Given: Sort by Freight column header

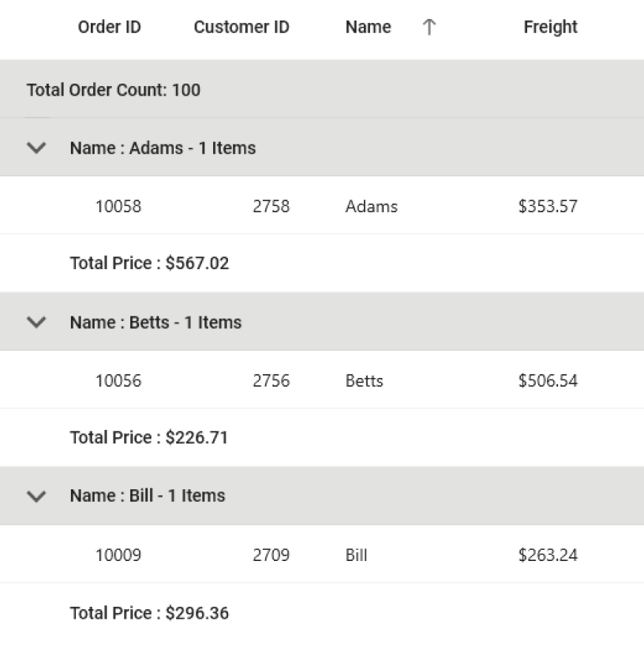Looking at the screenshot, I should [550, 28].
